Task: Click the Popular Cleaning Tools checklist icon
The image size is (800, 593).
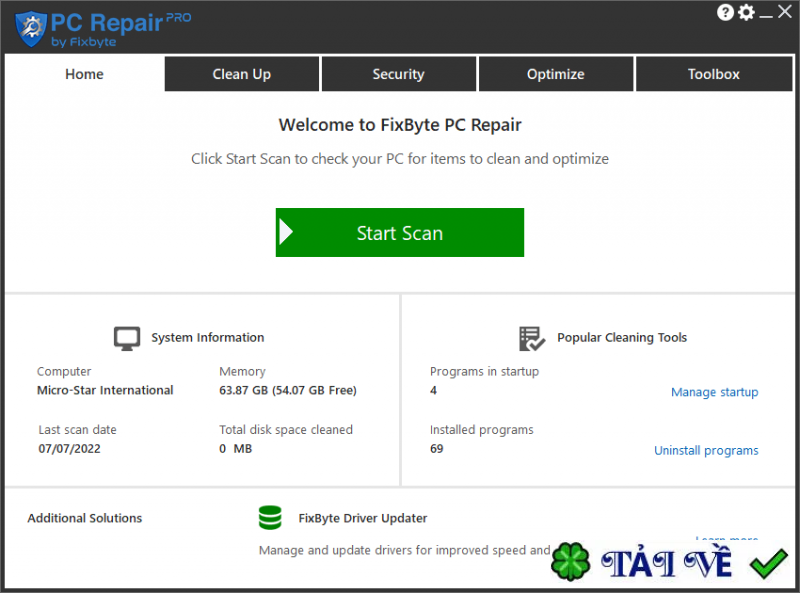Action: 532,339
